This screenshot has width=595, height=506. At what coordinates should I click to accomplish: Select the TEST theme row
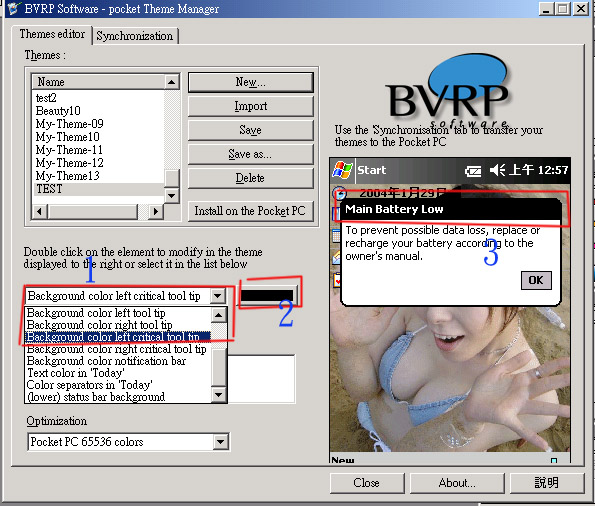click(x=99, y=189)
